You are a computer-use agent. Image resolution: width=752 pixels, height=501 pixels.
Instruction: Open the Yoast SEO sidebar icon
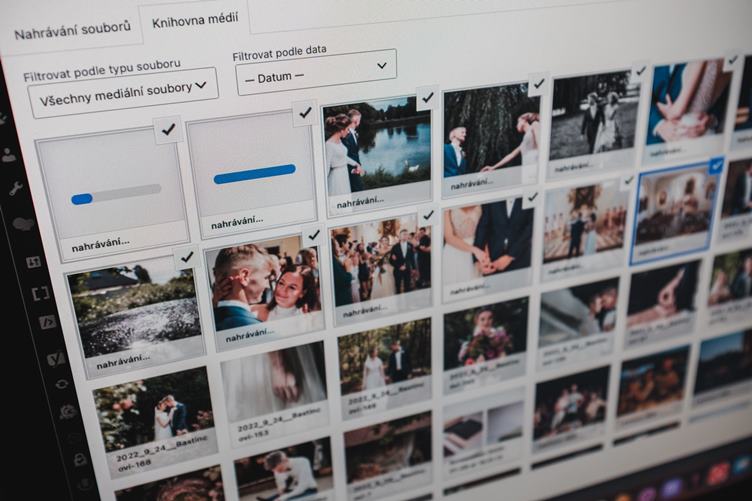[x=55, y=358]
